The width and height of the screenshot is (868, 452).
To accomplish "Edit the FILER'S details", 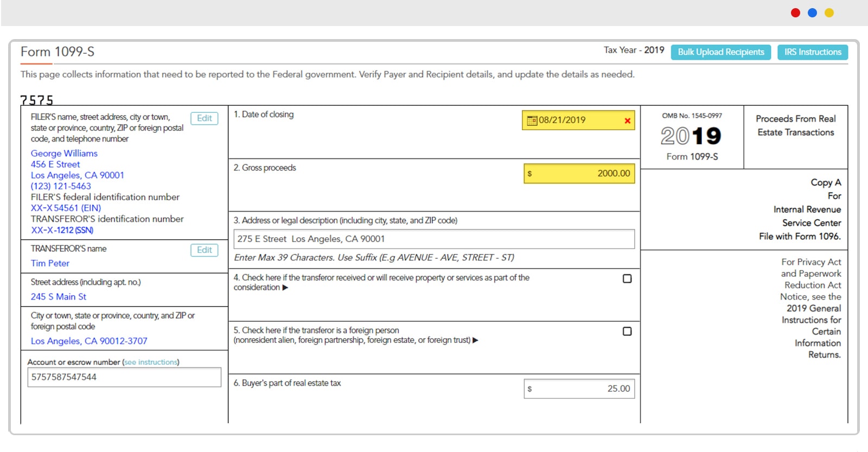I will [x=205, y=118].
